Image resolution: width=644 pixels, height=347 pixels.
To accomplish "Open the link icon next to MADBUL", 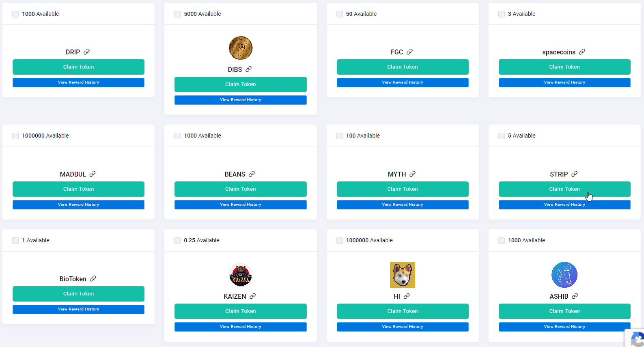I will 93,174.
